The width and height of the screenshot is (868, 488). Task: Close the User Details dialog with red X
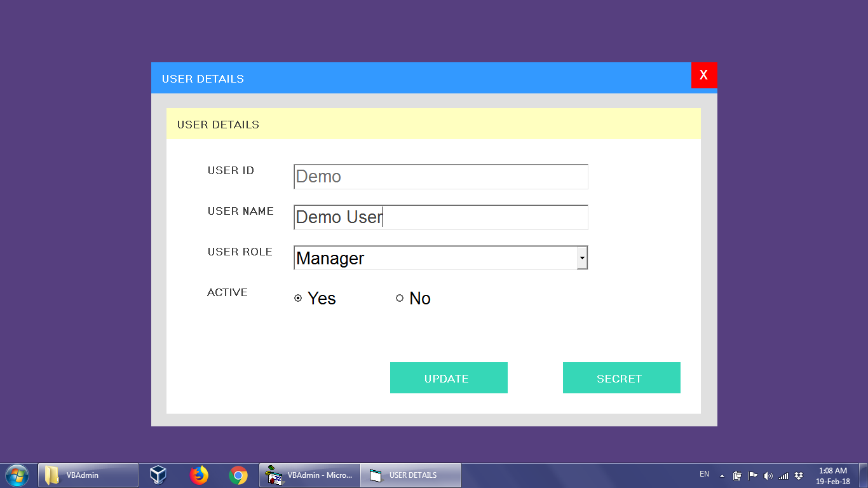pyautogui.click(x=704, y=75)
